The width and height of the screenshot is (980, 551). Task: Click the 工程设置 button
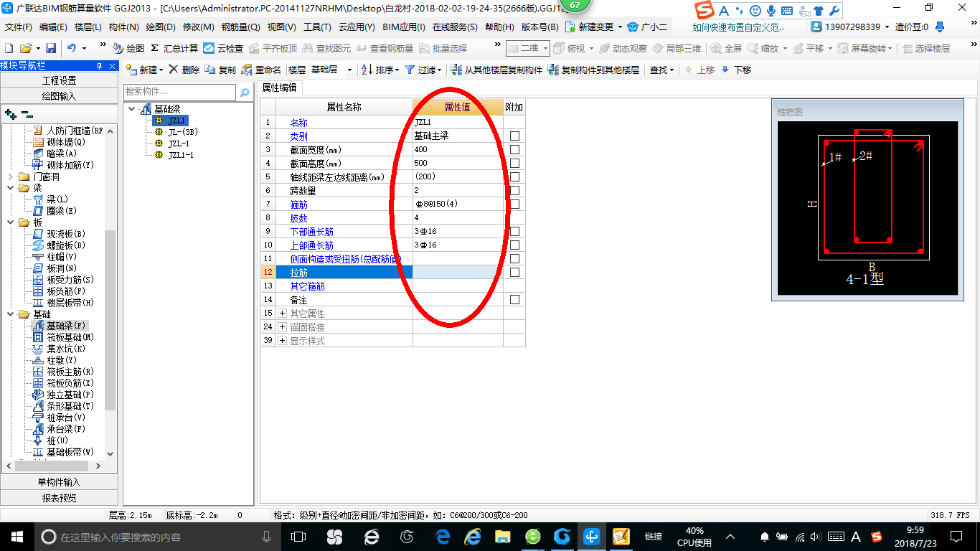click(x=59, y=80)
